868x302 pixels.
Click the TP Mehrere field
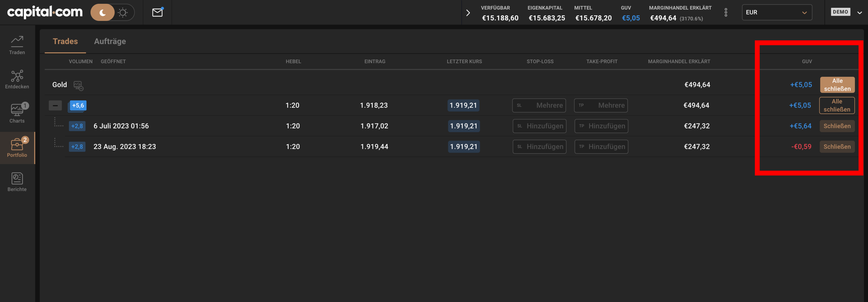coord(601,105)
